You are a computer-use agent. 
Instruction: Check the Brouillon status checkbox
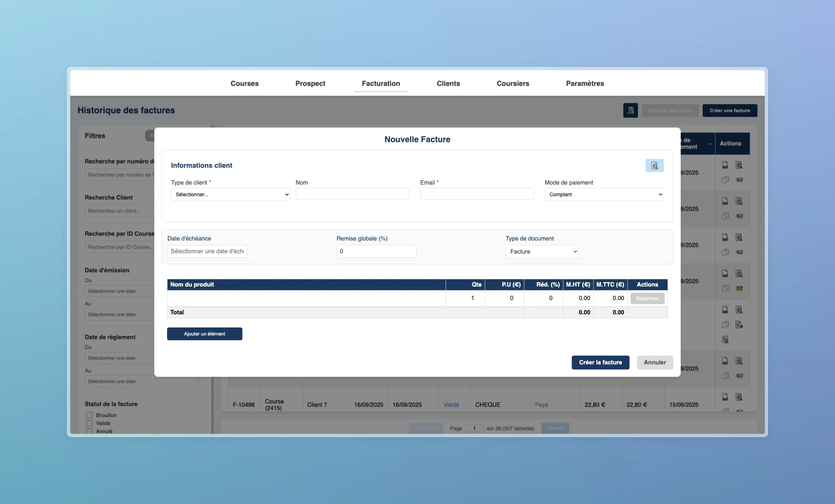tap(89, 415)
